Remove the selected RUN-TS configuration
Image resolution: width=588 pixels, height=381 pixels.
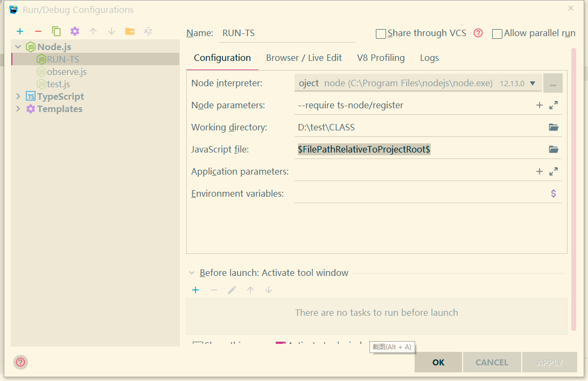[38, 31]
